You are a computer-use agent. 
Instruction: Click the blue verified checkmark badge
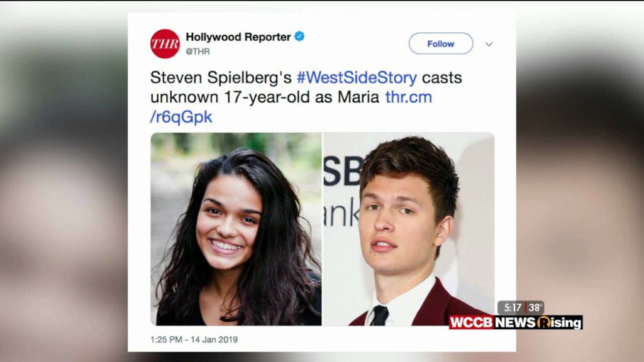299,36
